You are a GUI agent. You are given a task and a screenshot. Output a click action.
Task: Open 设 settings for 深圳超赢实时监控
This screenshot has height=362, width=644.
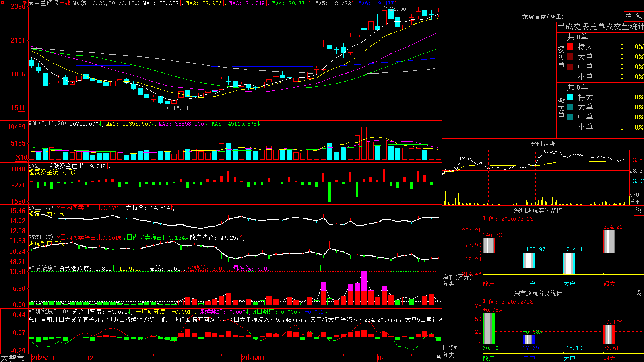click(x=639, y=210)
